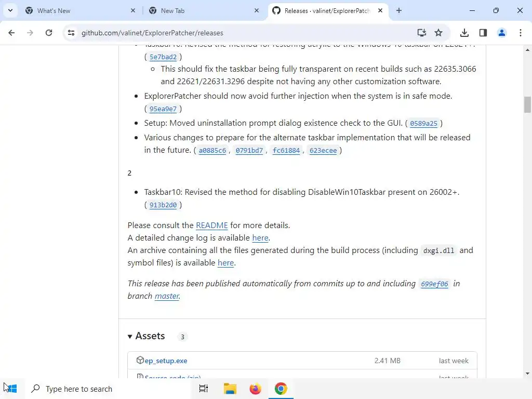Viewport: 532px width, 399px height.
Task: Open the detailed change log 'here' link
Action: point(260,238)
